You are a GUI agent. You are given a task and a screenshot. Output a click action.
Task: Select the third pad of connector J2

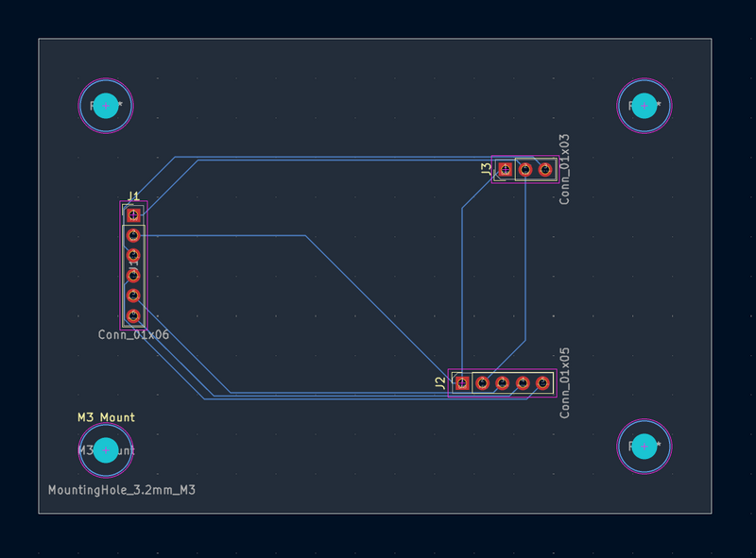click(x=503, y=383)
